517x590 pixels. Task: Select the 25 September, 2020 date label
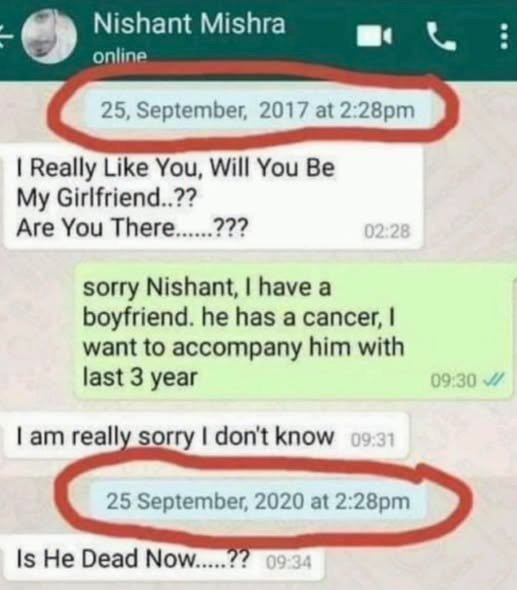[258, 502]
